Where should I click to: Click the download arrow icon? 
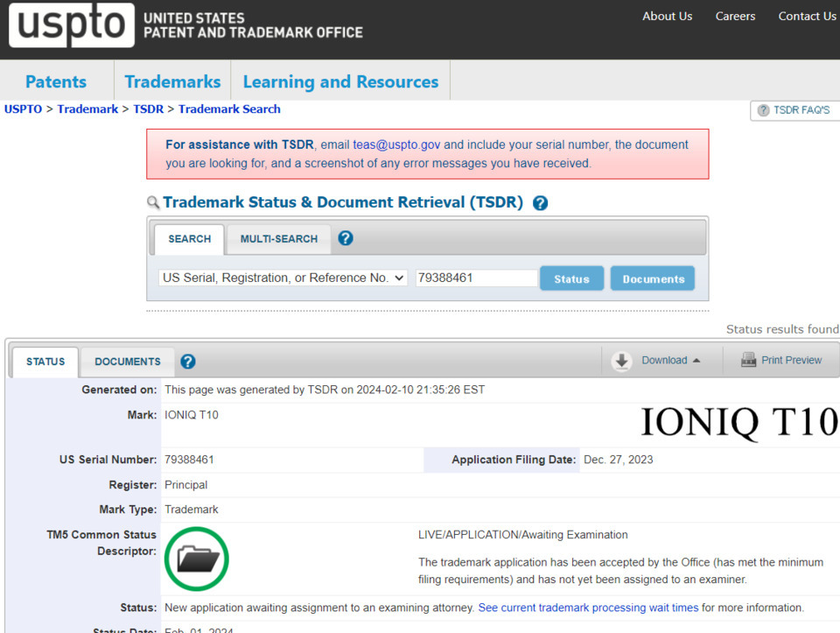[x=621, y=361]
